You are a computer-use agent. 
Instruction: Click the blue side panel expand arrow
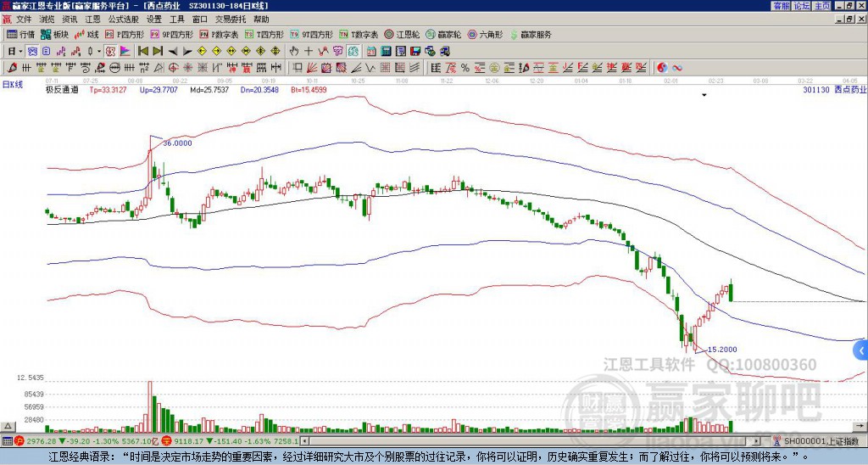click(x=861, y=350)
